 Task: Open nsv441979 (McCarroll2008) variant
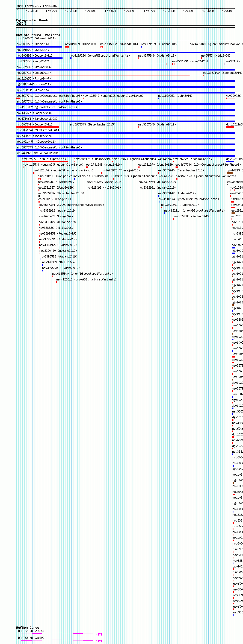click(38, 153)
